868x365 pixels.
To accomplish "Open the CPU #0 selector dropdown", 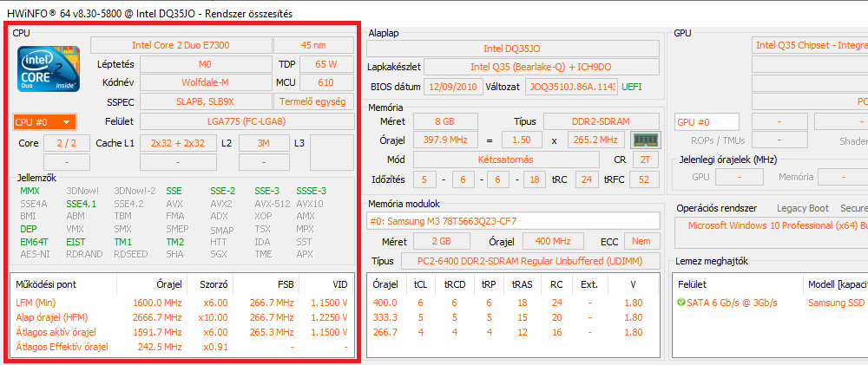I will coord(45,122).
